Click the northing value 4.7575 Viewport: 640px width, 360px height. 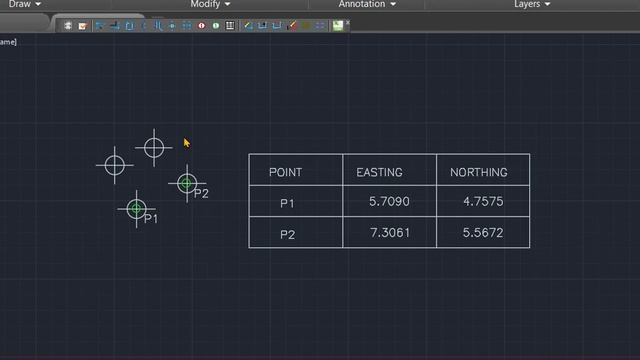point(483,201)
